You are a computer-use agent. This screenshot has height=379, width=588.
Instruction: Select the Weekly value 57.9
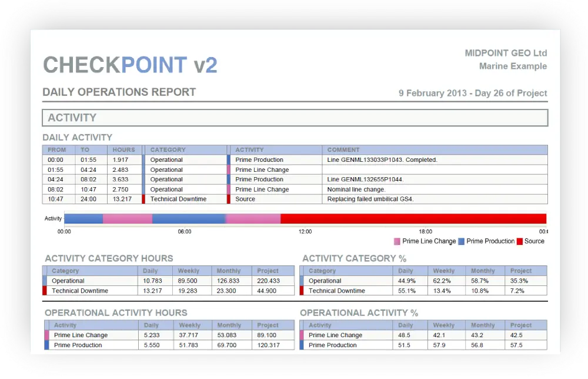click(439, 345)
